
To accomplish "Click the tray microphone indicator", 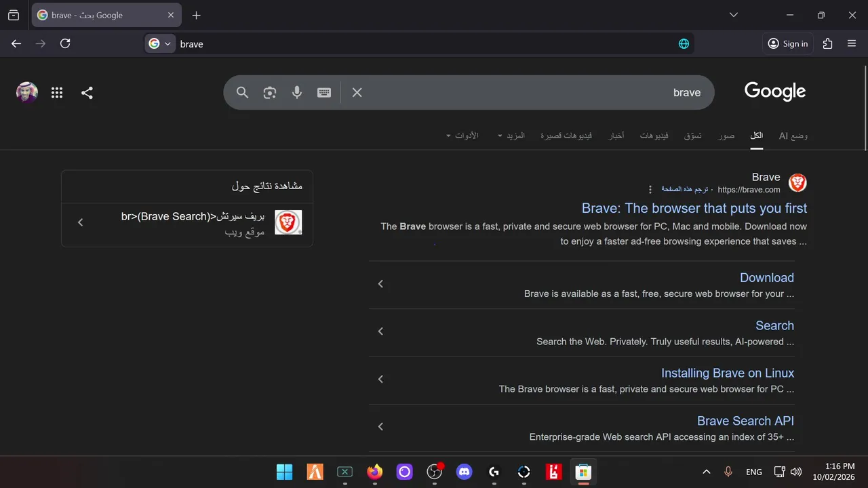I will (728, 472).
